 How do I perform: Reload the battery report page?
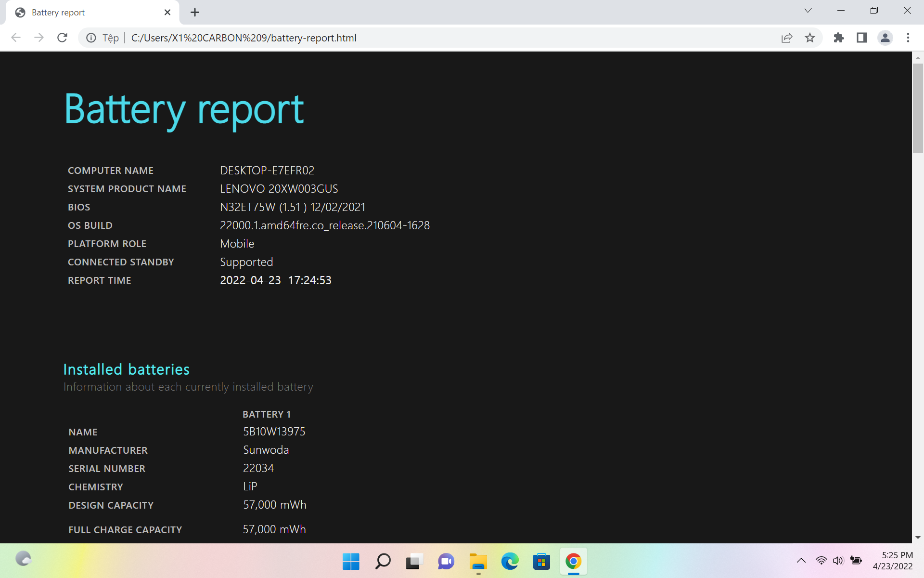point(62,38)
